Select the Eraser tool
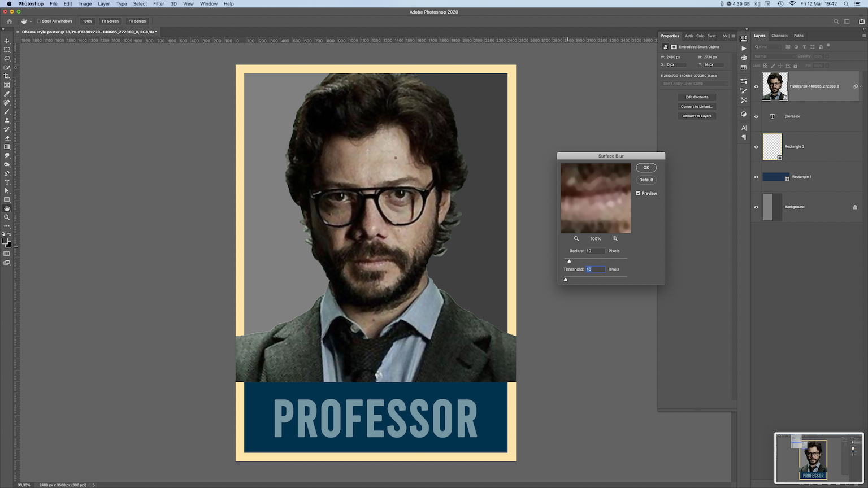 tap(7, 138)
